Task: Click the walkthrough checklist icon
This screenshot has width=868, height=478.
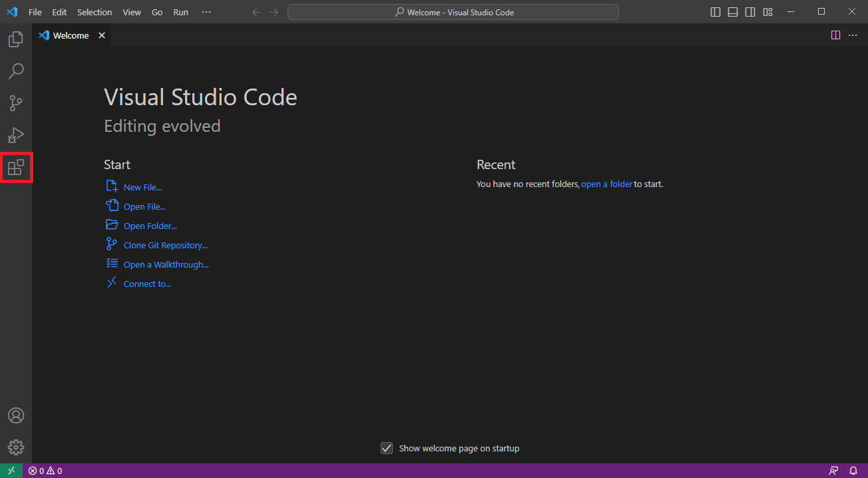Action: (112, 264)
